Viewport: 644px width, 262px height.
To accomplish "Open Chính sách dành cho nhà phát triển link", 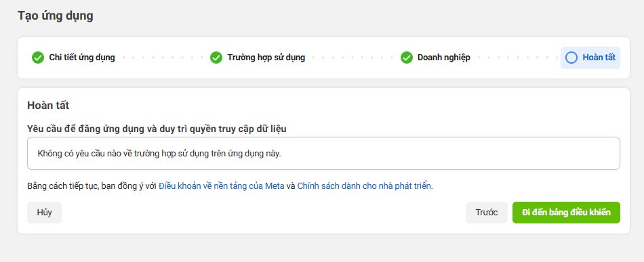I will 365,186.
